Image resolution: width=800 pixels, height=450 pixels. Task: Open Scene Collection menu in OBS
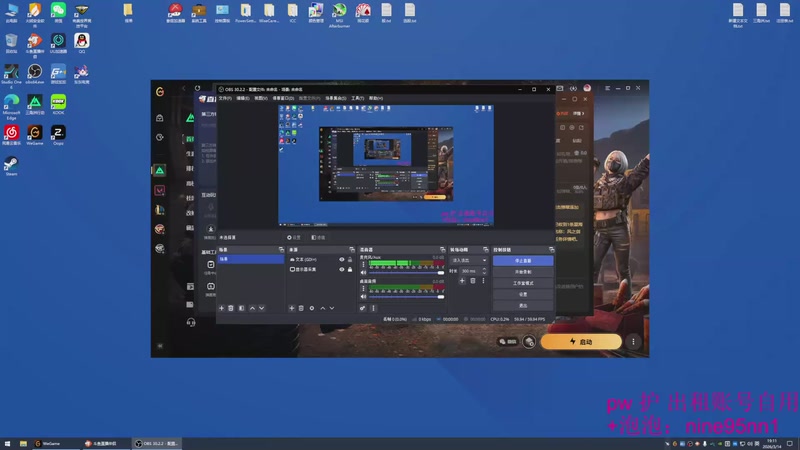tap(336, 98)
